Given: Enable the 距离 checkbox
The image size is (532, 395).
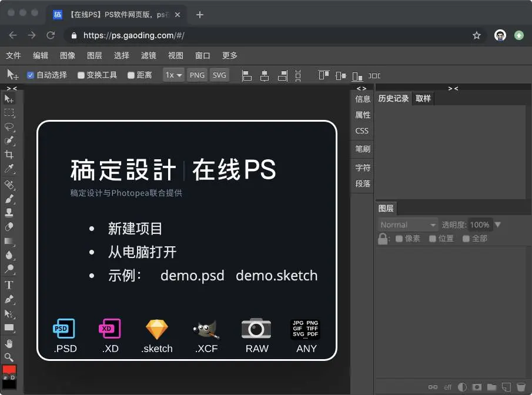Looking at the screenshot, I should 131,75.
